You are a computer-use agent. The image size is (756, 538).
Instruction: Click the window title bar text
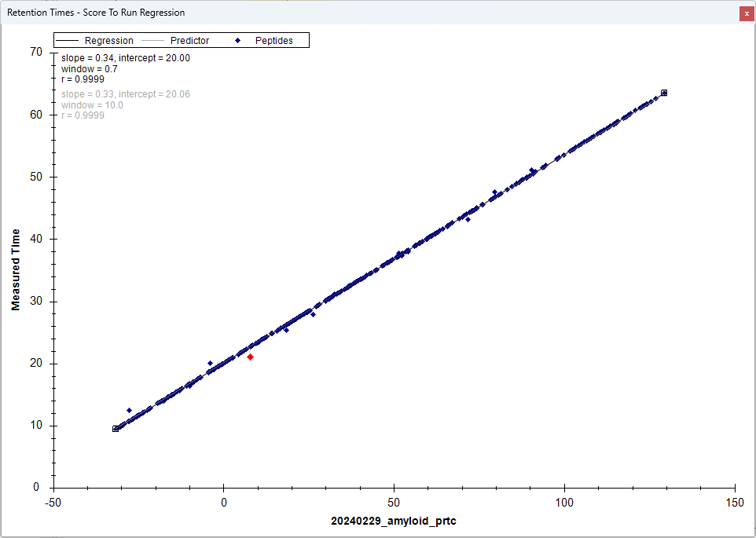[96, 13]
